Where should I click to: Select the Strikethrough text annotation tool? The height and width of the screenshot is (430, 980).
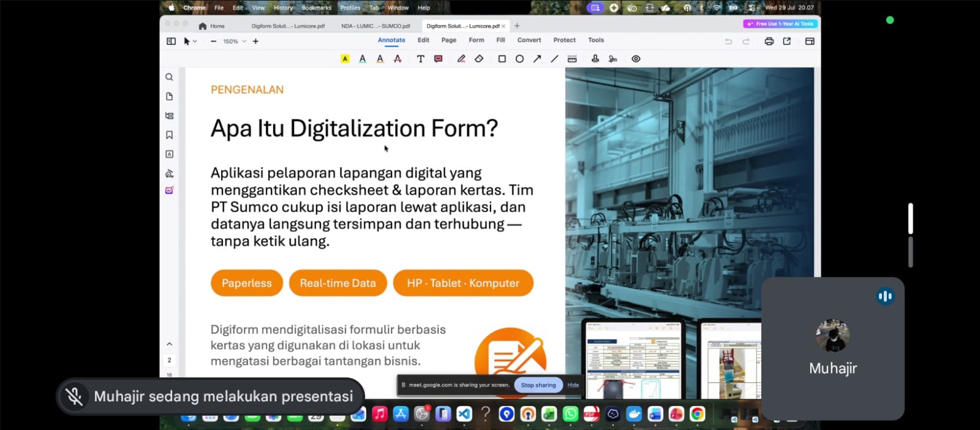pos(398,59)
